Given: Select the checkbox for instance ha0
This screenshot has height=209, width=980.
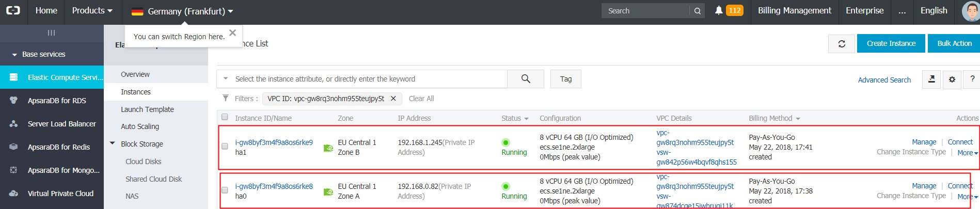Looking at the screenshot, I should pos(225,190).
